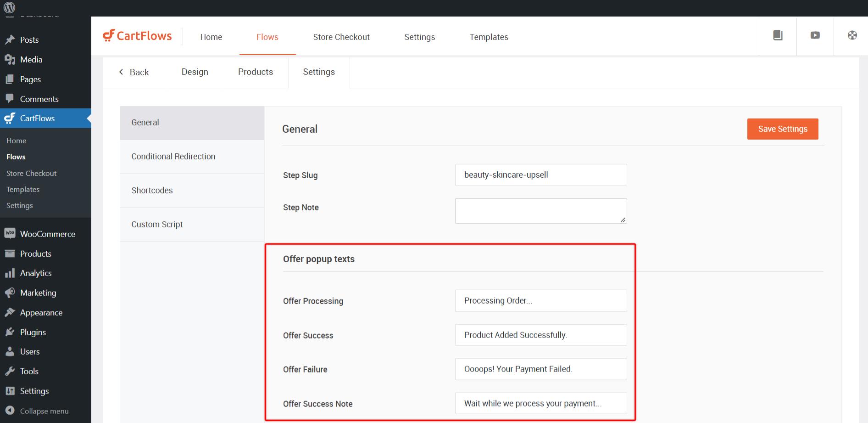
Task: Click the CartFlows logo in header
Action: (137, 36)
